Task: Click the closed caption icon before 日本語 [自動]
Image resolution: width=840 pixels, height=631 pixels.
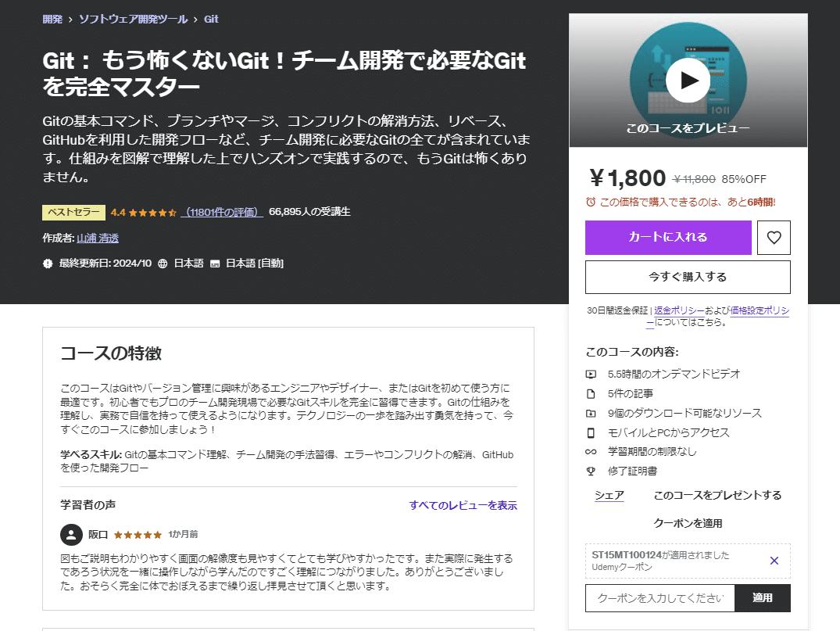Action: [215, 264]
